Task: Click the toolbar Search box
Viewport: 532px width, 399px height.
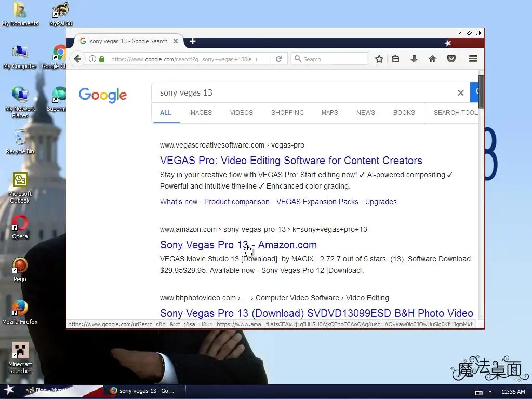Action: point(329,59)
